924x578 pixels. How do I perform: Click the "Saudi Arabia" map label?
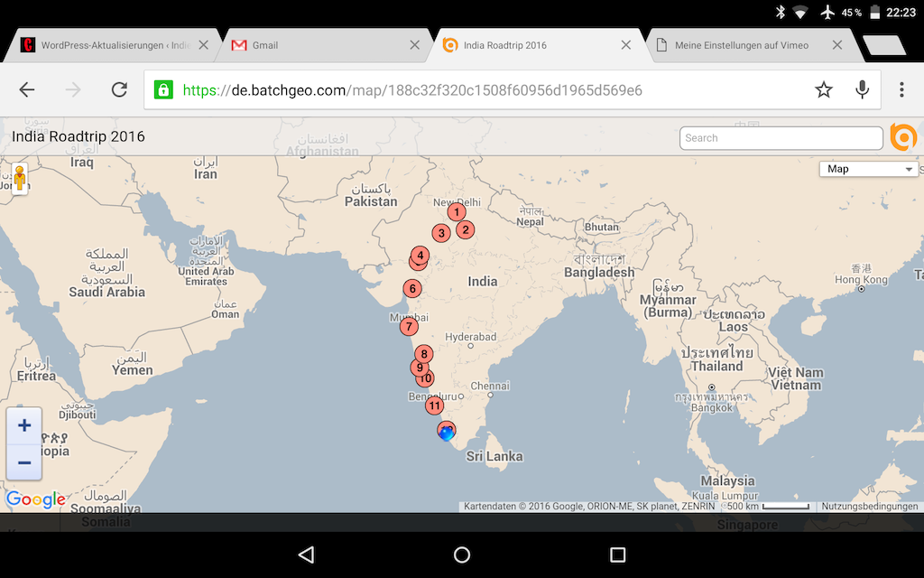[106, 292]
